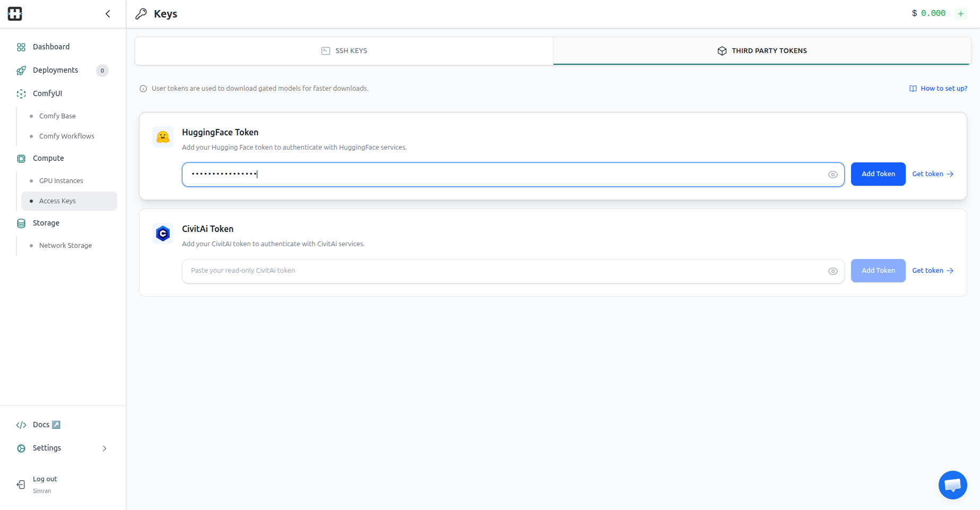Image resolution: width=980 pixels, height=510 pixels.
Task: Expand the Settings submenu arrow
Action: coord(105,448)
